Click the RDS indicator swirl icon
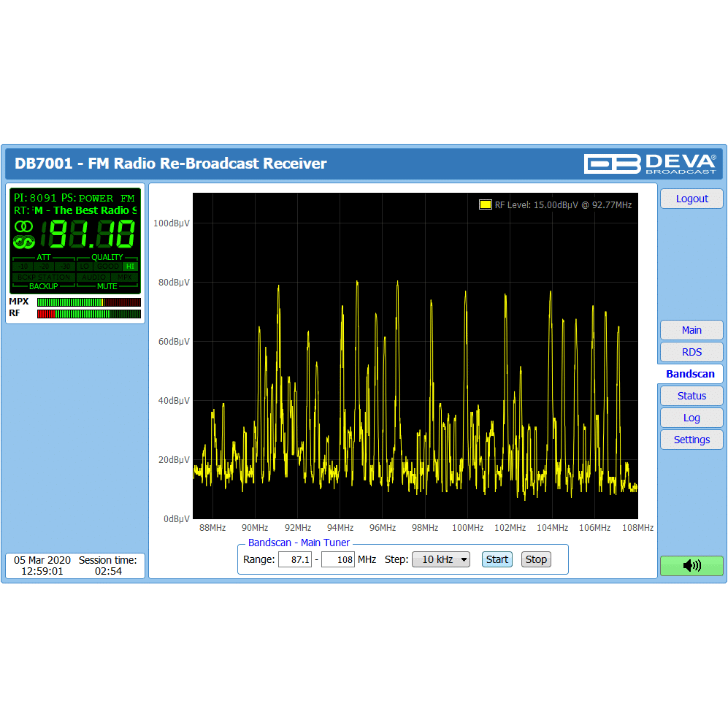This screenshot has width=728, height=728. click(x=23, y=241)
